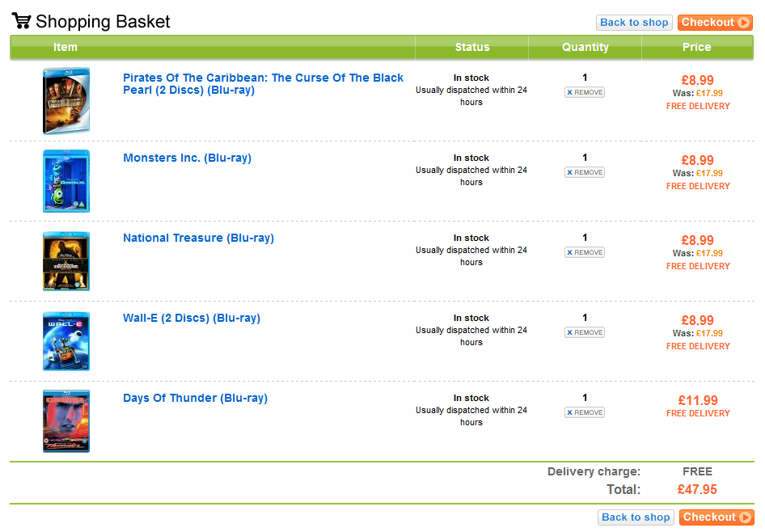The width and height of the screenshot is (765, 532).
Task: Open the National Treasure (Blu-ray) link
Action: [199, 238]
